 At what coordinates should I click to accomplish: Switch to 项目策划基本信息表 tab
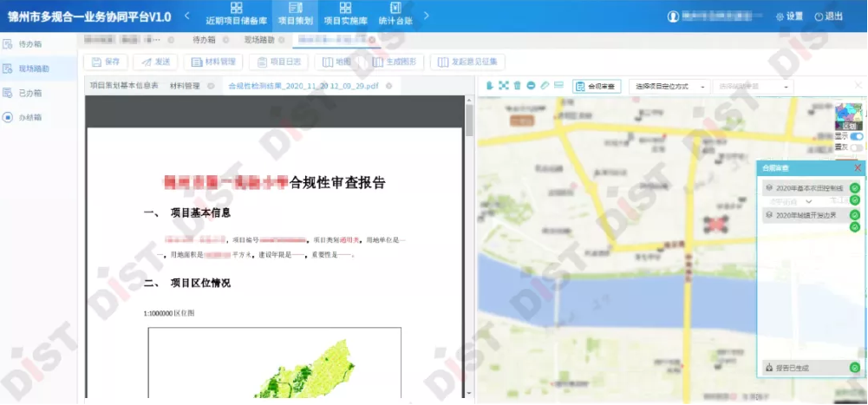tap(125, 87)
